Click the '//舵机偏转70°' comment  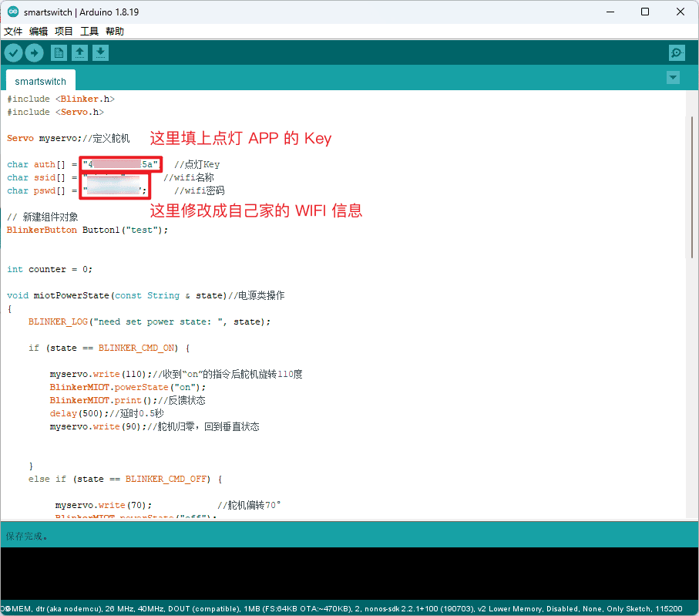click(x=249, y=506)
